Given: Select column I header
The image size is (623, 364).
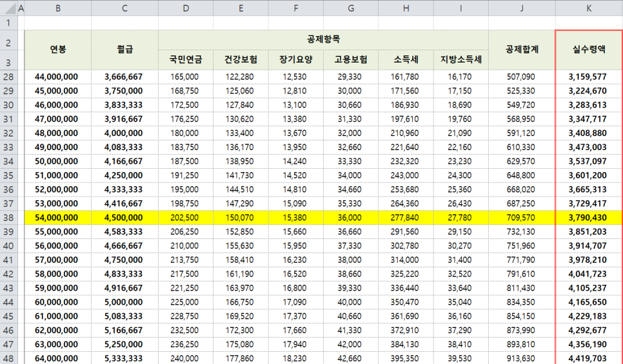Looking at the screenshot, I should coord(461,8).
